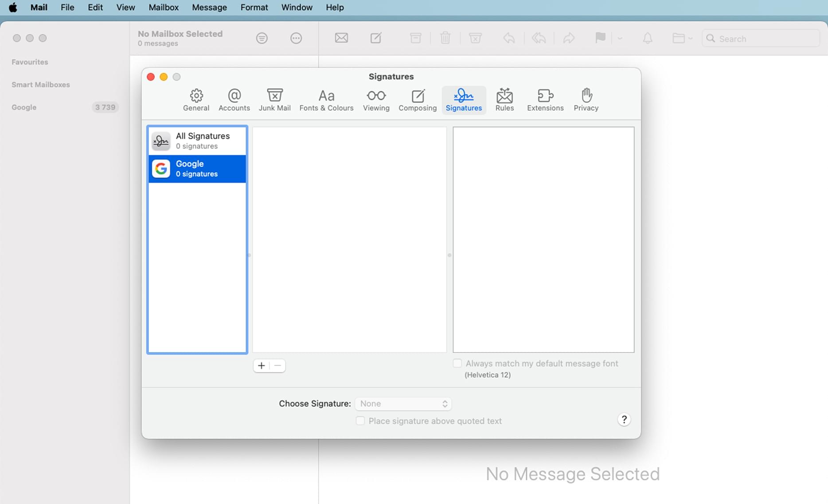Select All Signatures in the account list
This screenshot has width=828, height=504.
coord(197,141)
